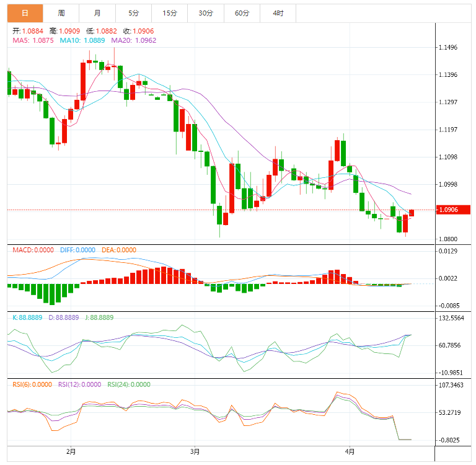This screenshot has height=465, width=476.
Task: Click the 1.0998 price axis label
Action: (448, 184)
